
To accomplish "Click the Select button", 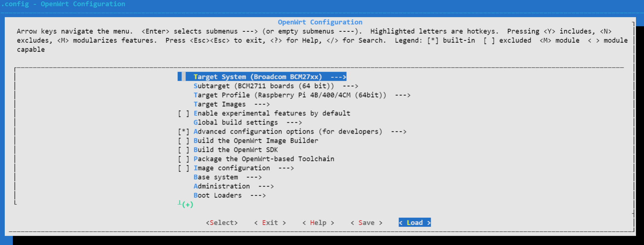I will coord(222,223).
